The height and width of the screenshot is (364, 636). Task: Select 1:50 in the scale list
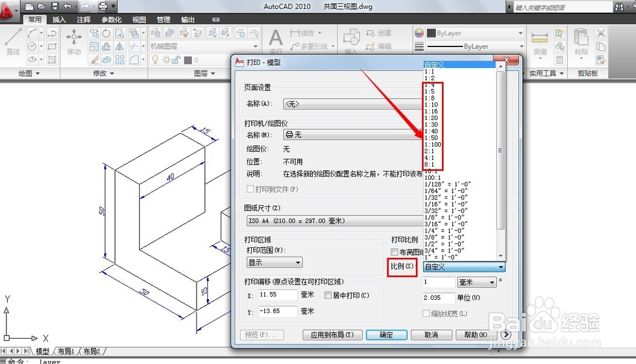pos(431,138)
